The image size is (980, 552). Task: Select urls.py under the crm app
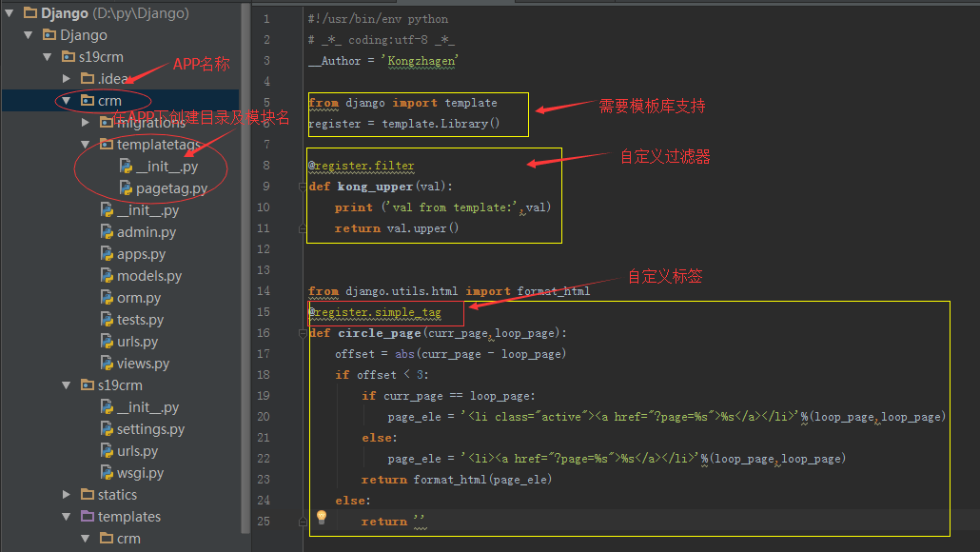138,342
